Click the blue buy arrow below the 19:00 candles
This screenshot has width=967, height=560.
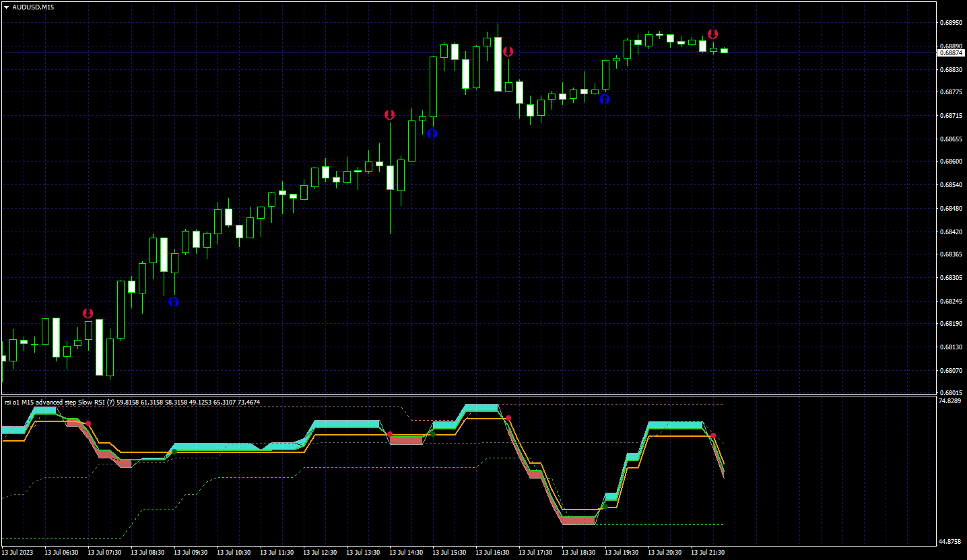[605, 99]
